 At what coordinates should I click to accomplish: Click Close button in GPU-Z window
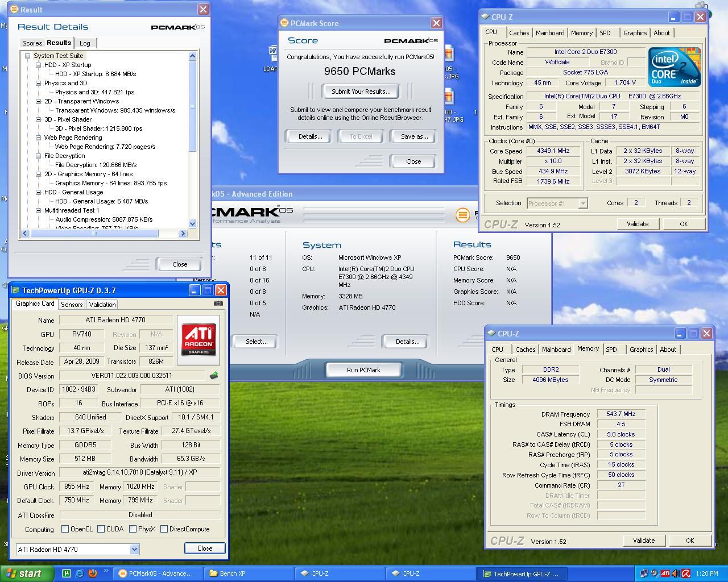coord(205,548)
